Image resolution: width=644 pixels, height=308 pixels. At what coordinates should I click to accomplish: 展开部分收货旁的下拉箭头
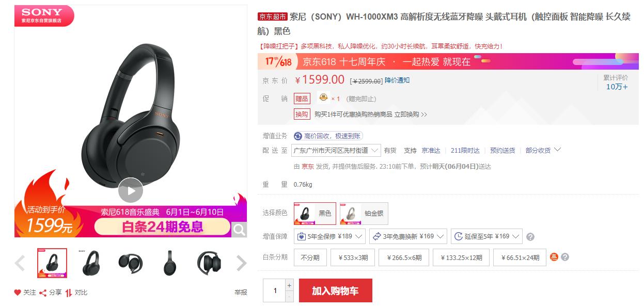point(557,150)
